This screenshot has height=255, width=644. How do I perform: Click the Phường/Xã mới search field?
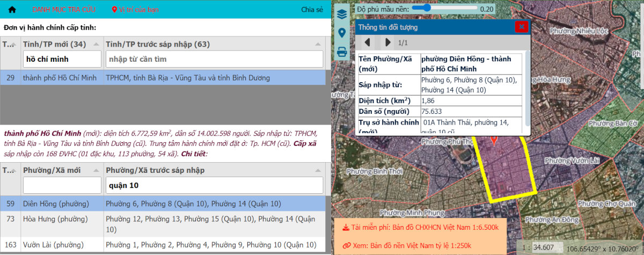[62, 185]
